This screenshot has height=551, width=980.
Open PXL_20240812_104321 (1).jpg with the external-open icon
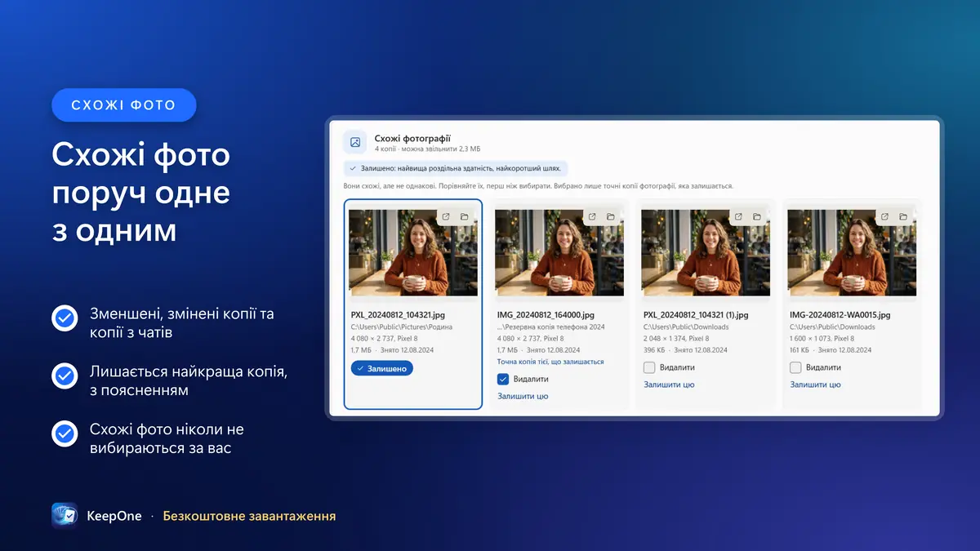(738, 217)
